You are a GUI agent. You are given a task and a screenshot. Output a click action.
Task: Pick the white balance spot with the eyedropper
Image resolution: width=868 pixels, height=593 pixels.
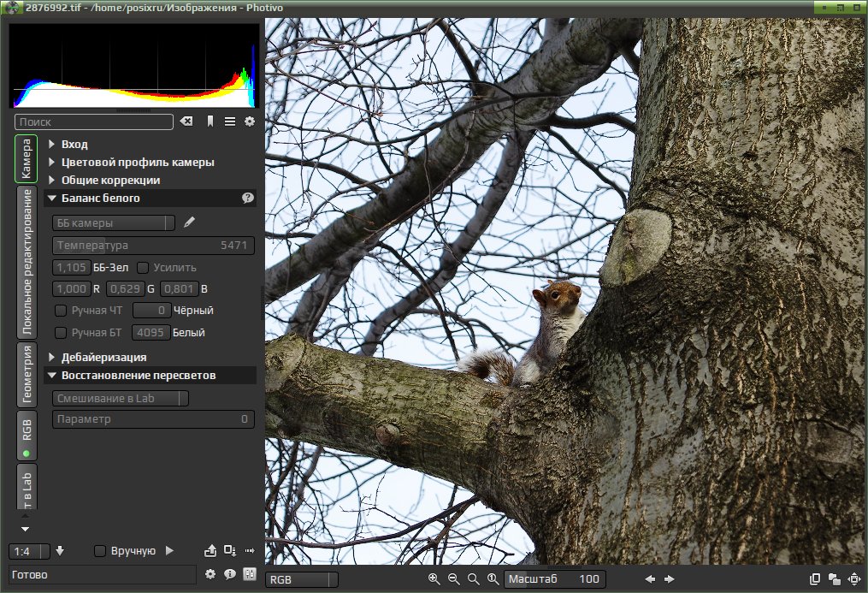point(189,222)
